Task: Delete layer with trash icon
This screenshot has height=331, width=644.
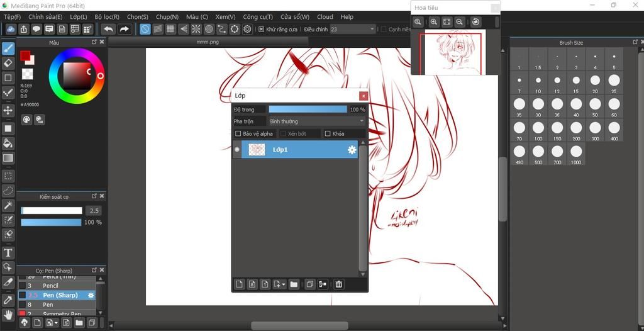Action: [338, 284]
